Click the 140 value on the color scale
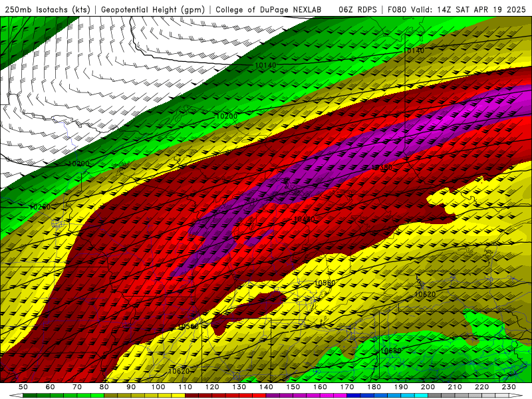532x399 pixels. tap(266, 387)
